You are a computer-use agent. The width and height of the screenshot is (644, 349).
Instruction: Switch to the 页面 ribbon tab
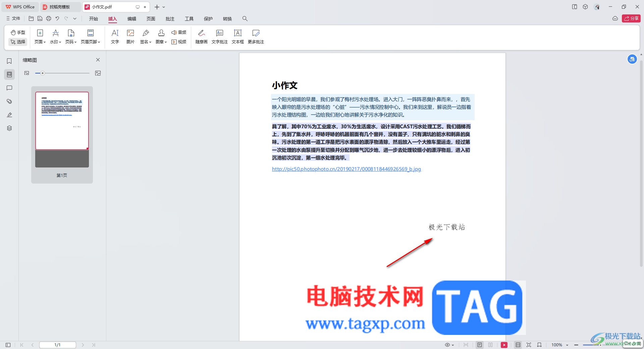point(151,19)
